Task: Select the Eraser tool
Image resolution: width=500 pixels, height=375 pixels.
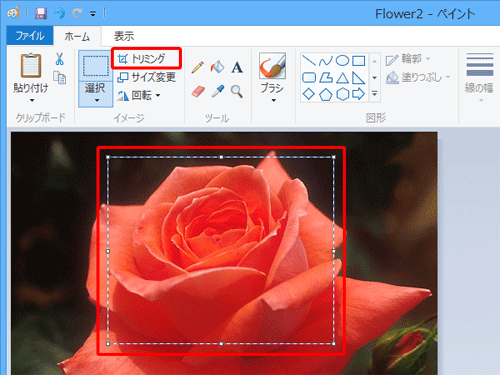Action: pos(198,91)
